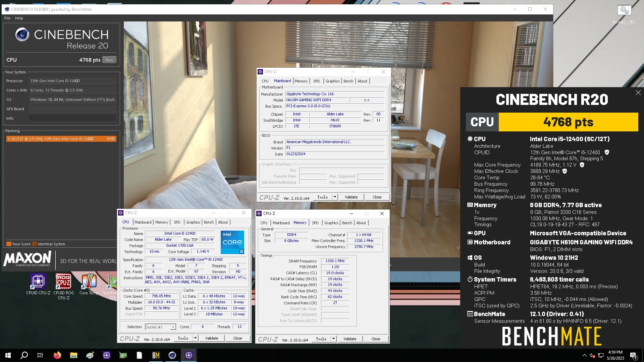The height and width of the screenshot is (362, 644).
Task: Click the verification shield next to CPUID value
Action: [x=607, y=152]
